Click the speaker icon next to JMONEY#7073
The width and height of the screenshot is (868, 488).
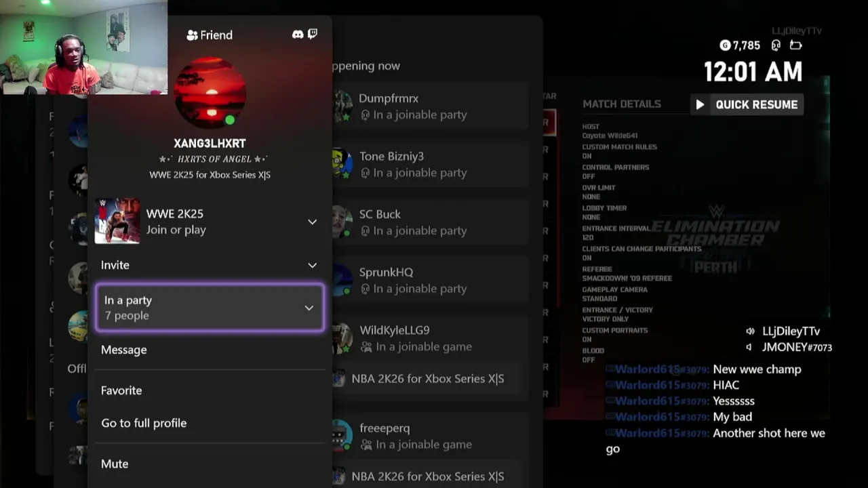(x=749, y=347)
